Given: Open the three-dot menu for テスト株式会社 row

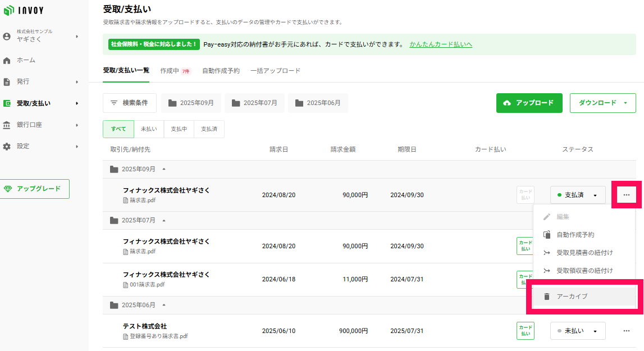Looking at the screenshot, I should 627,331.
